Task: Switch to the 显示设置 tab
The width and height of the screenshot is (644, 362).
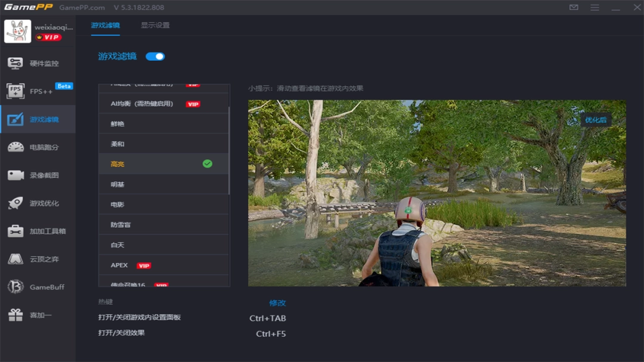Action: coord(155,26)
